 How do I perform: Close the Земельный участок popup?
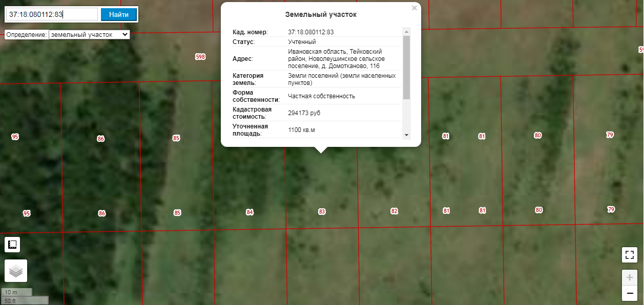(x=414, y=8)
